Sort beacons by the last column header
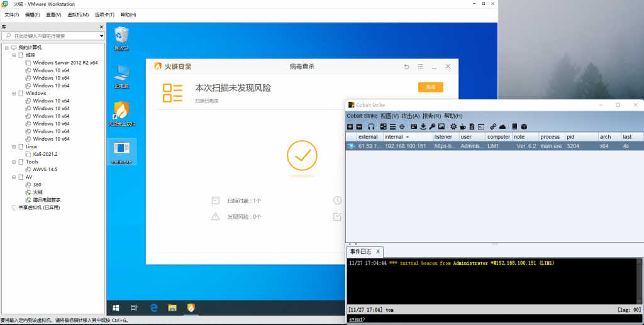The image size is (644, 325). pyautogui.click(x=631, y=136)
